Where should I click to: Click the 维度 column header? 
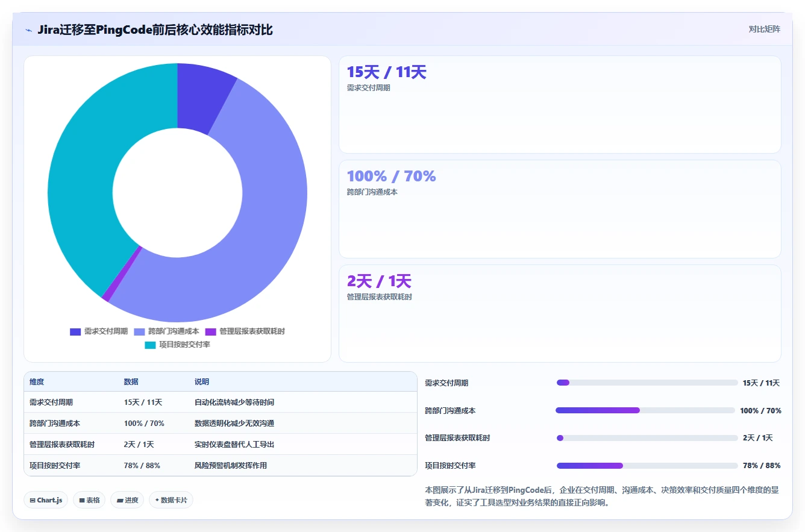37,382
